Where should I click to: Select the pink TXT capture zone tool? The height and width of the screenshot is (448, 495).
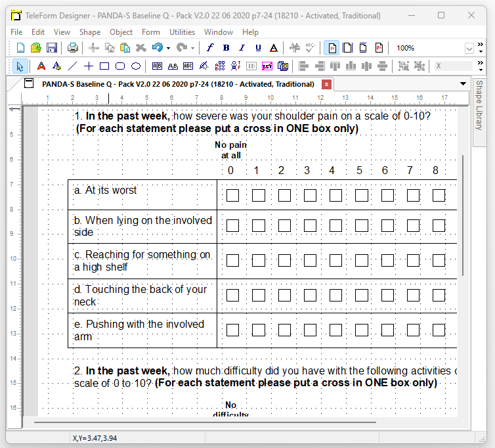point(267,66)
